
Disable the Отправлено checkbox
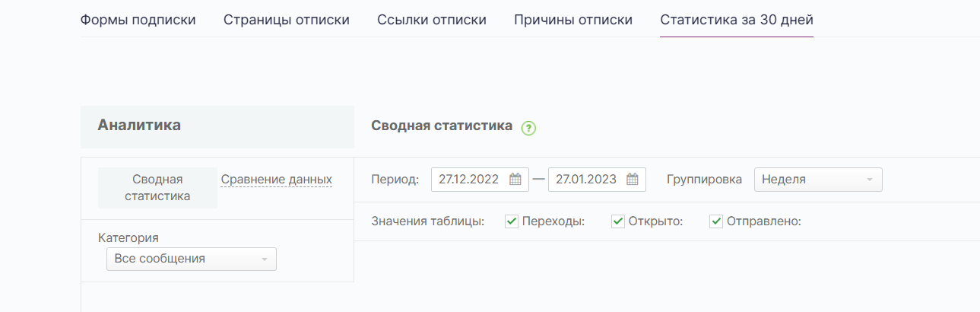click(x=716, y=221)
